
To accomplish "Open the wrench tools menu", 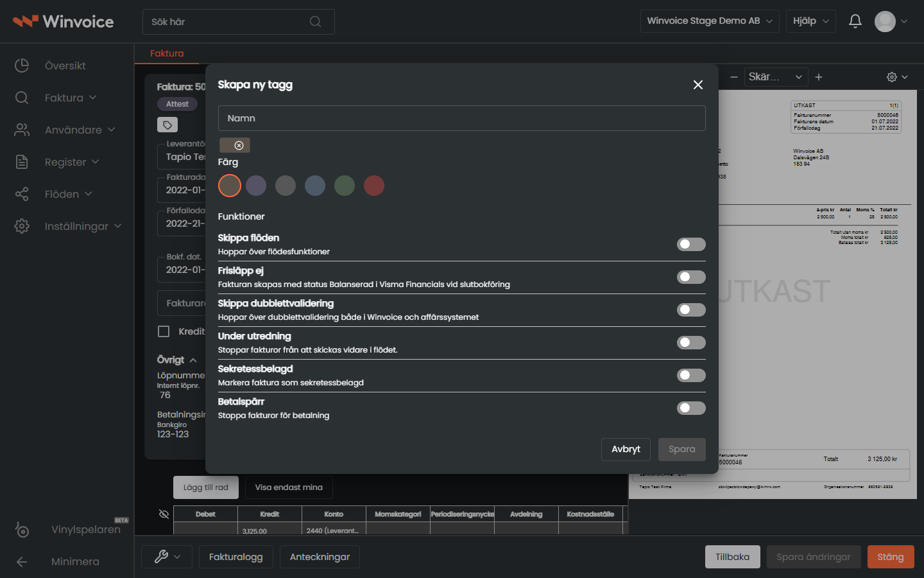I will [167, 557].
